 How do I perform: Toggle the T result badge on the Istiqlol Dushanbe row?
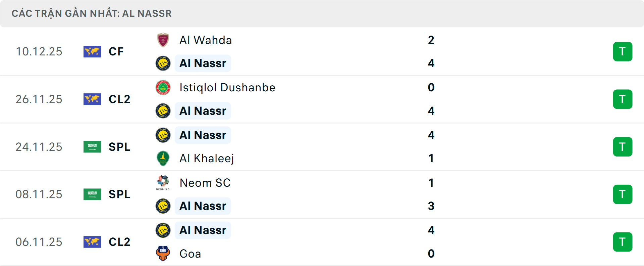point(623,99)
